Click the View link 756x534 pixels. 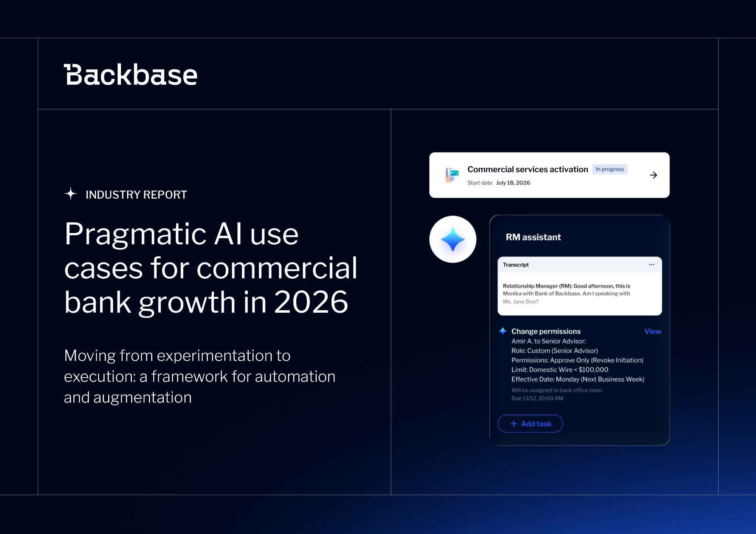(652, 331)
